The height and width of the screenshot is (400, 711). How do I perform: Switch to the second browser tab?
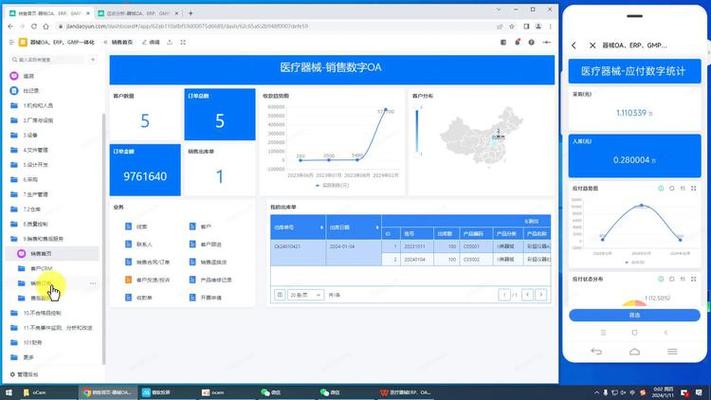point(138,14)
